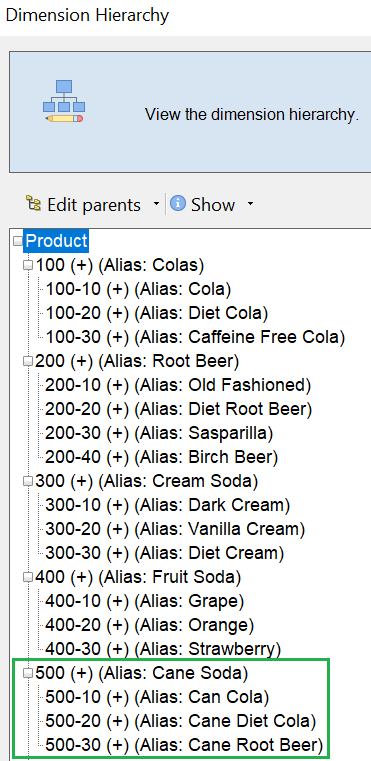Collapse the 100 Colas node
The width and height of the screenshot is (371, 761).
(28, 265)
